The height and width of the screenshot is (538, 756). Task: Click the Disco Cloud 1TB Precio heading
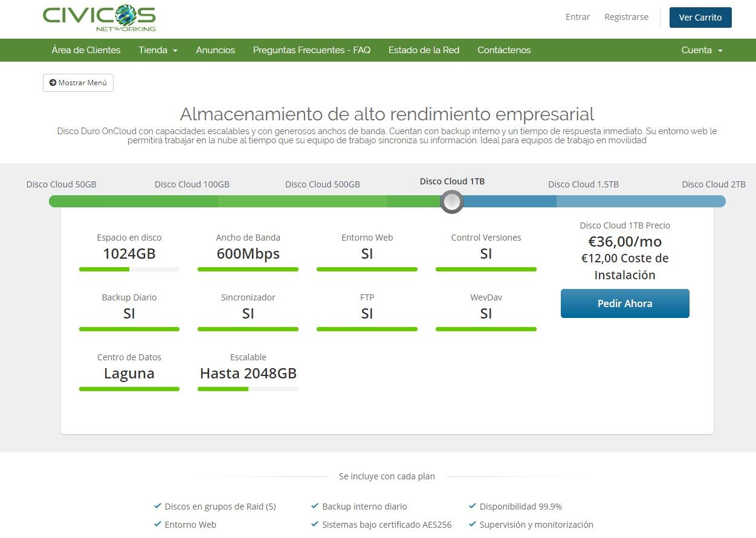tap(625, 225)
